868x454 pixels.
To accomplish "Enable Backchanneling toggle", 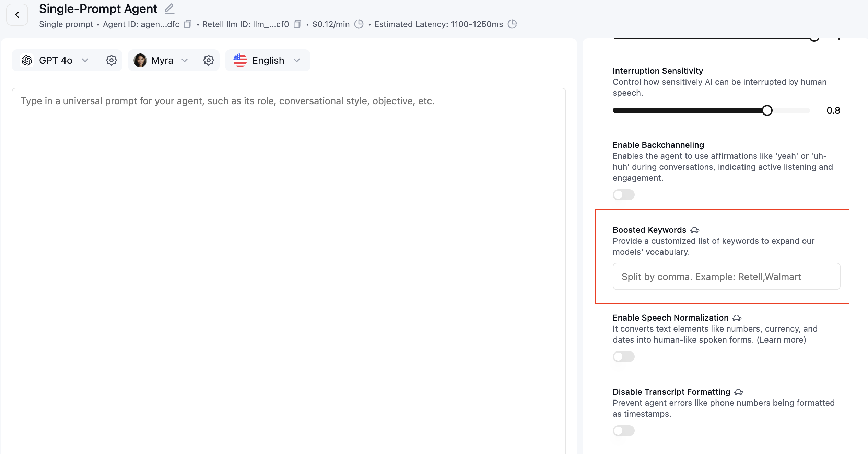I will point(623,195).
